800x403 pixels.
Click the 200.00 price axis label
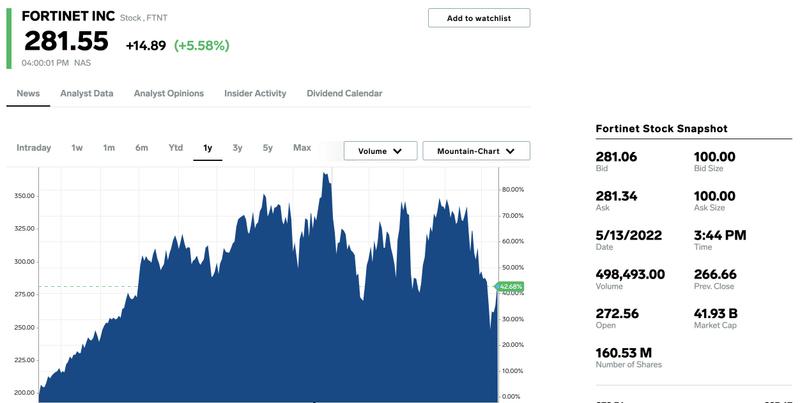pos(24,393)
